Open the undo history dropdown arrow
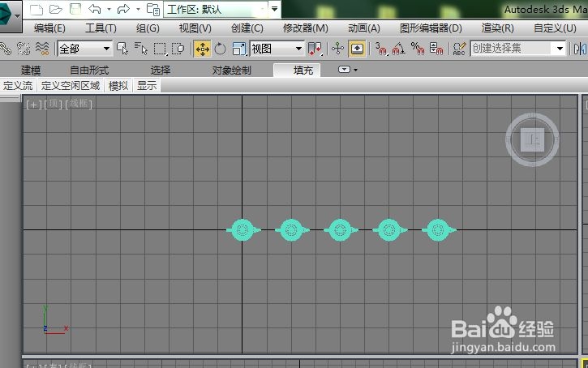Screen dimensions: 588x368 tap(109, 9)
